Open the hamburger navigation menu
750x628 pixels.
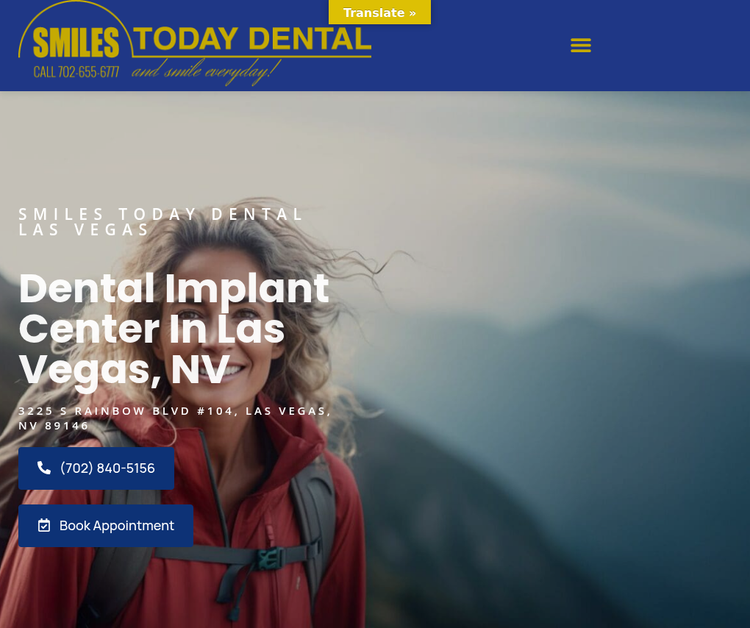click(x=581, y=45)
